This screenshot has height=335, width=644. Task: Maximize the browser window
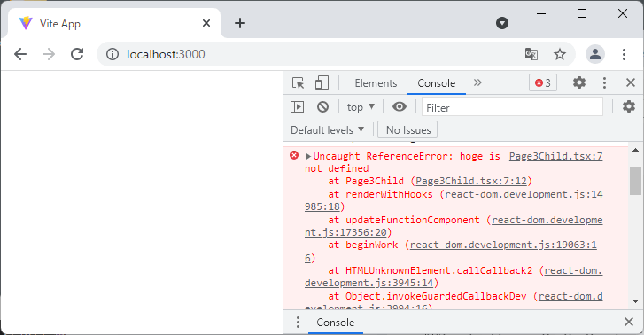pos(582,13)
